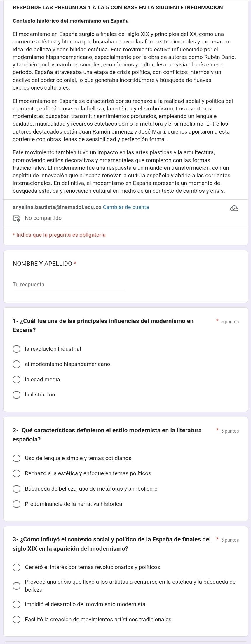The width and height of the screenshot is (251, 644).
Task: Choose 'Rechazo a la estética y enfoque en temas políticos'
Action: pos(17,473)
